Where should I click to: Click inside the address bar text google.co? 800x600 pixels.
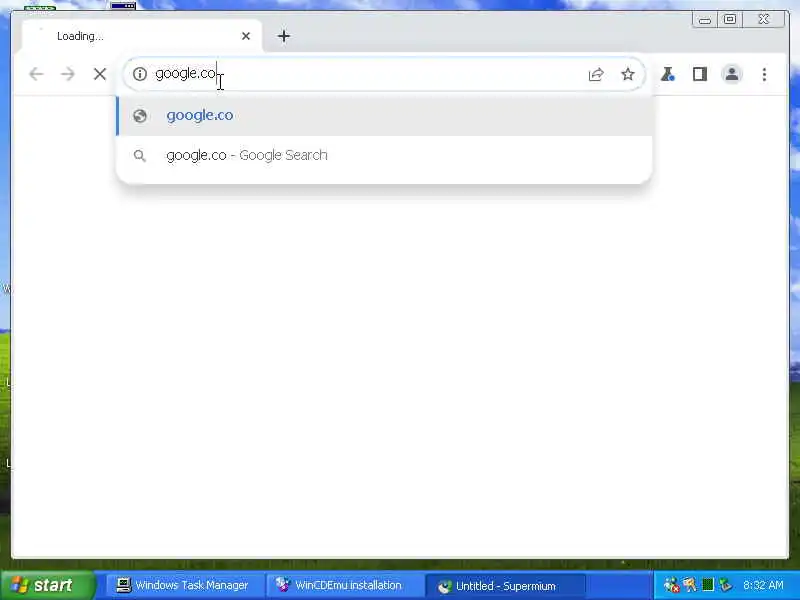click(186, 73)
